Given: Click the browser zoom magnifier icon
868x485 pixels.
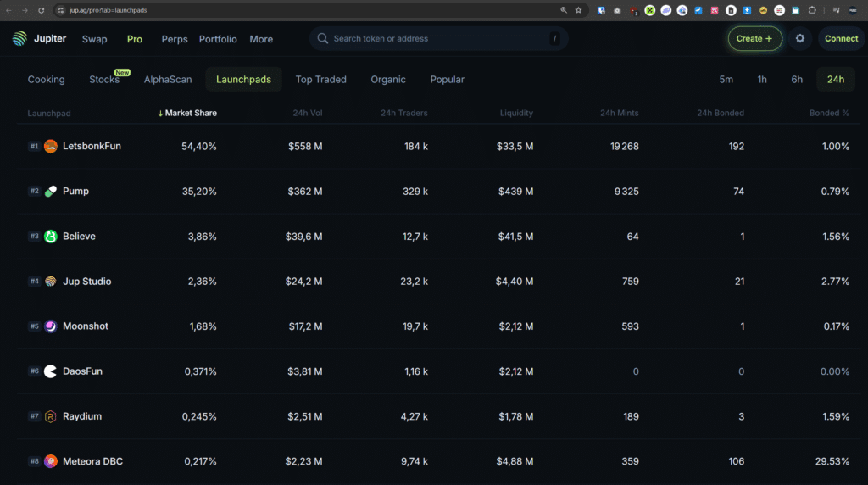Looking at the screenshot, I should pos(564,10).
